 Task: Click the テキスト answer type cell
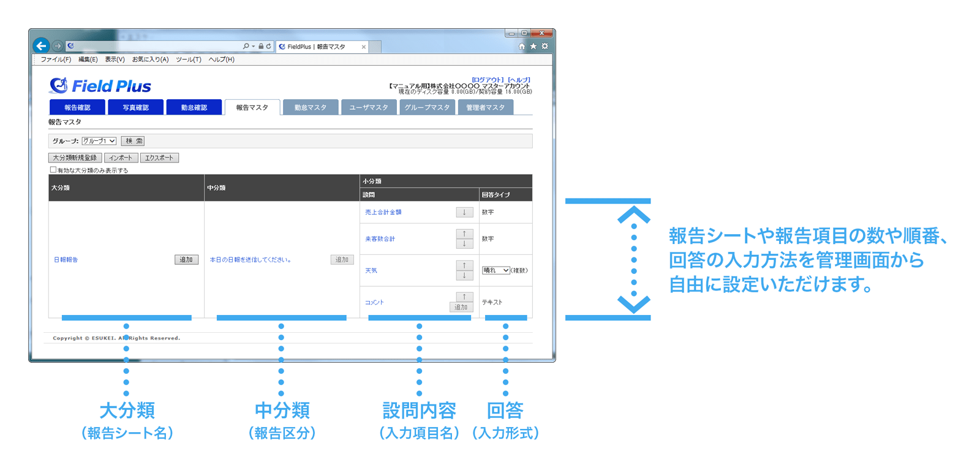(505, 302)
